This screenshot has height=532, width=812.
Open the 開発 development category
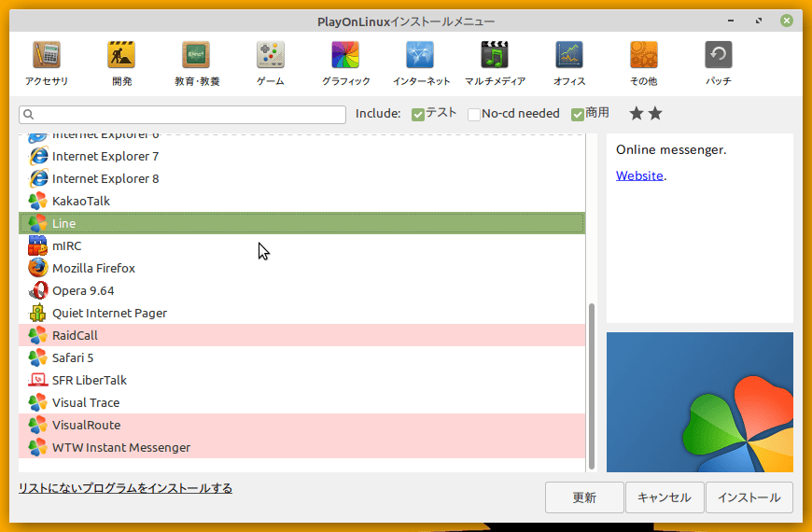(121, 63)
